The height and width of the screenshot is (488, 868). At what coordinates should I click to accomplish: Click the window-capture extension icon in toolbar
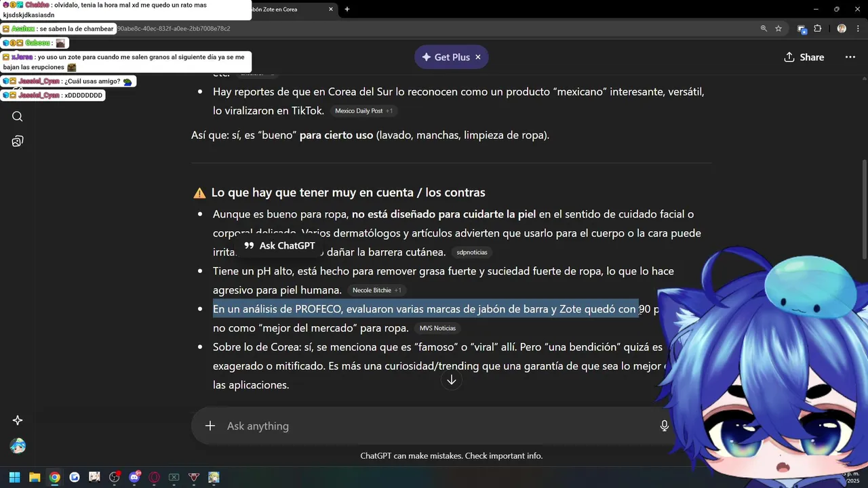(x=802, y=28)
